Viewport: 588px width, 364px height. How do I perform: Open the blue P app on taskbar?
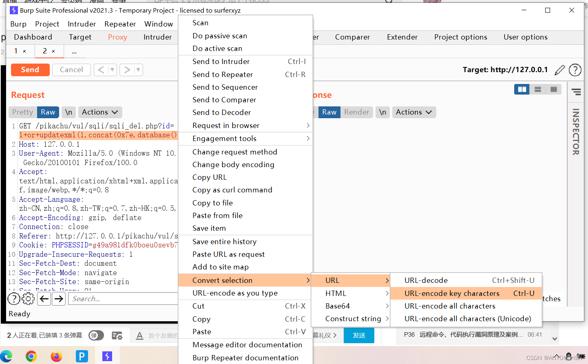point(82,356)
